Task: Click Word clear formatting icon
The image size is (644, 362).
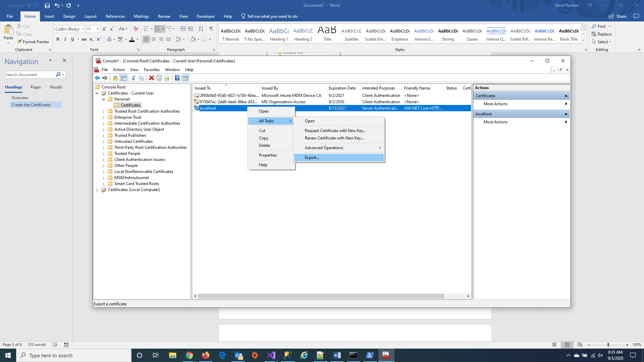Action: (x=136, y=29)
